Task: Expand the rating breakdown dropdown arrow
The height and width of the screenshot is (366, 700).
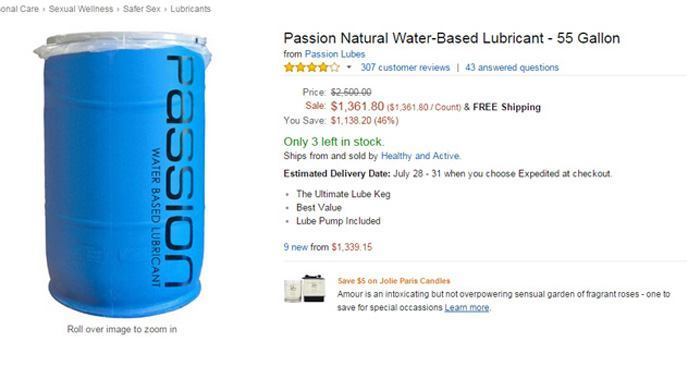Action: [x=349, y=67]
